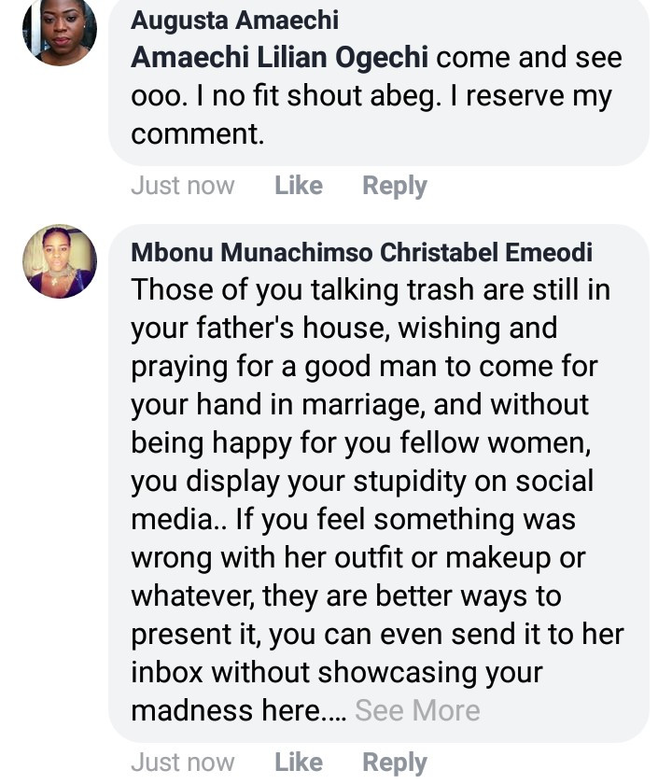Open the Augusta Amaechi commenter name
Image resolution: width=672 pixels, height=784 pixels.
point(234,20)
